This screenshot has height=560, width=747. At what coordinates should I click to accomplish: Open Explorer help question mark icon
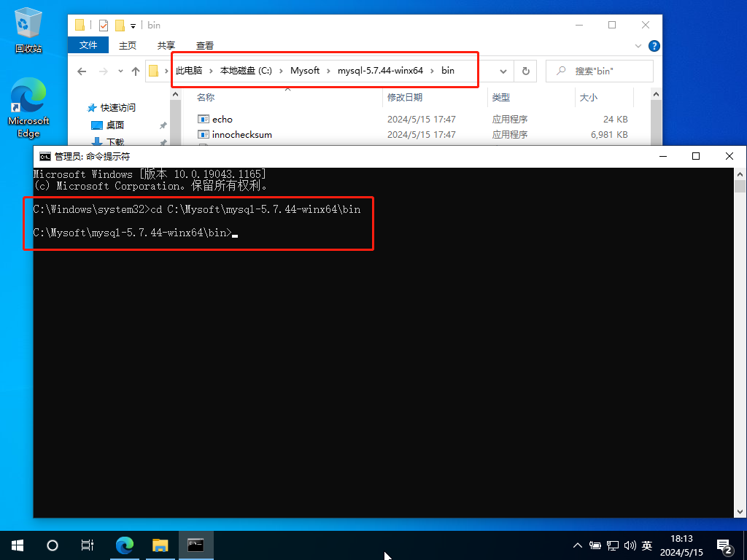[x=654, y=45]
